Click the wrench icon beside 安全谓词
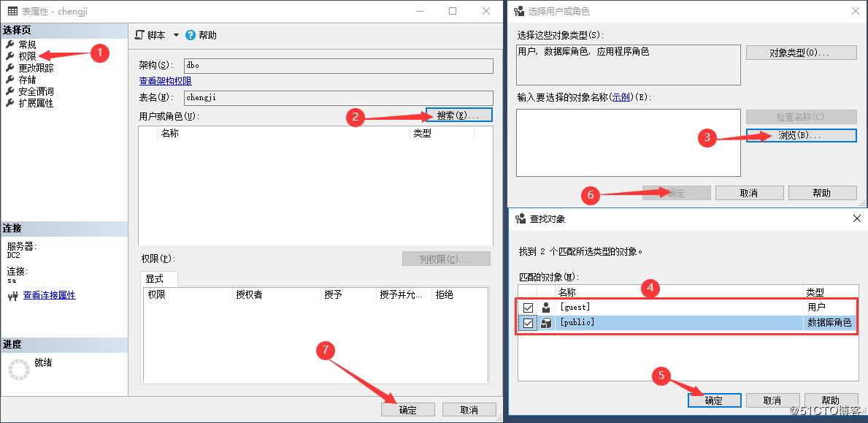The image size is (868, 423). pos(9,91)
